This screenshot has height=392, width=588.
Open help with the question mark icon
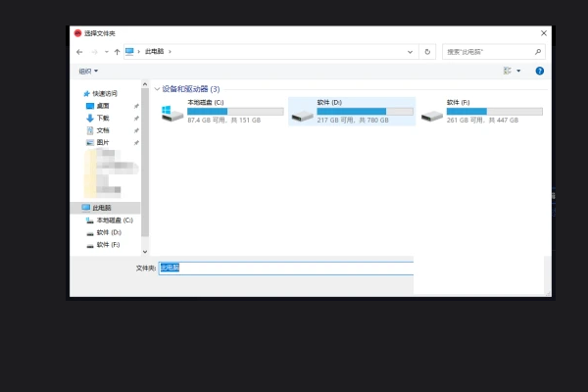point(540,71)
